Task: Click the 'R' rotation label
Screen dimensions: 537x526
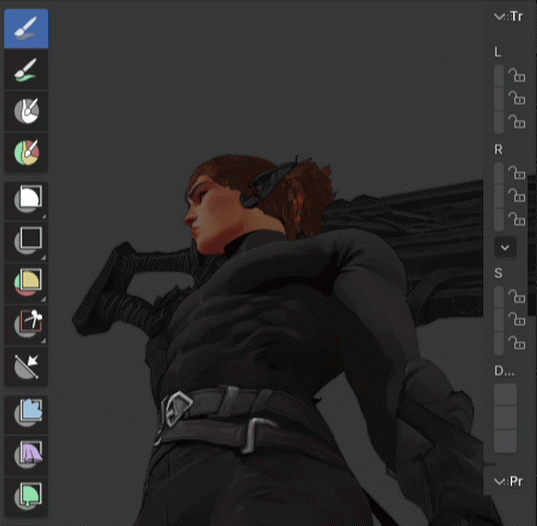Action: [498, 149]
